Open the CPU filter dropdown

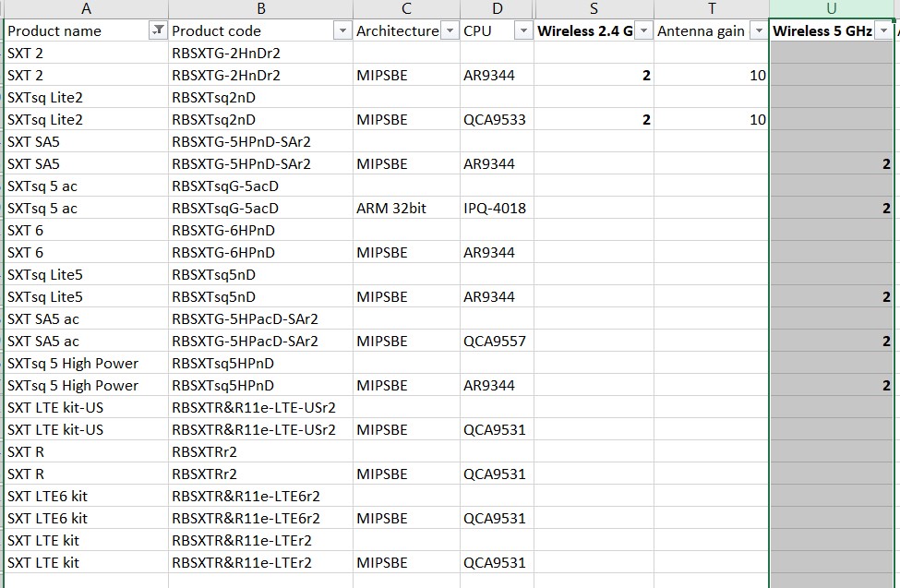523,31
